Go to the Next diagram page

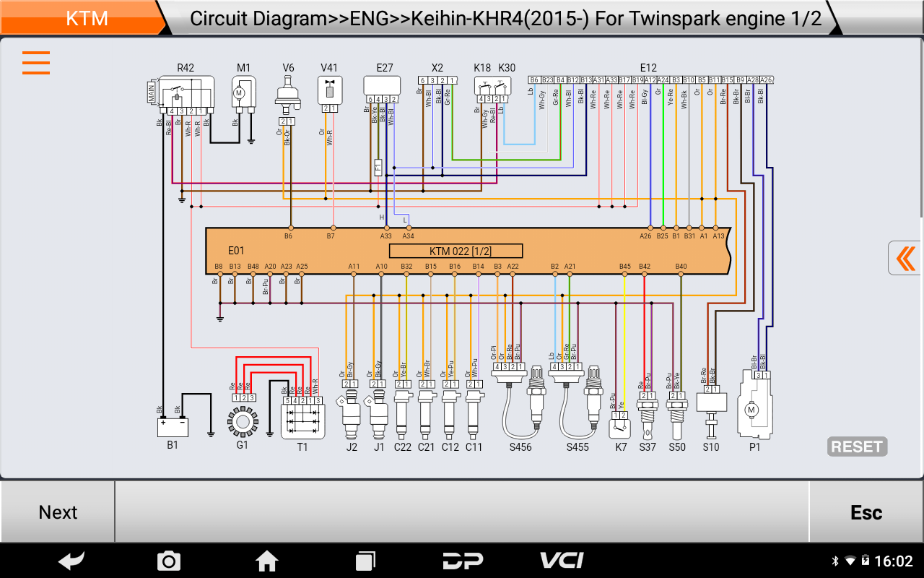[58, 512]
